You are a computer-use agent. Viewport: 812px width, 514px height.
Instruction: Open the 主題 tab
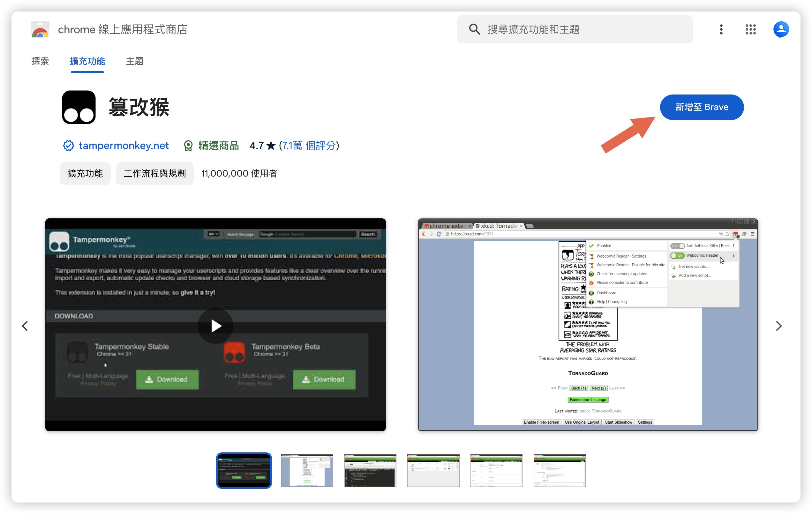[135, 61]
